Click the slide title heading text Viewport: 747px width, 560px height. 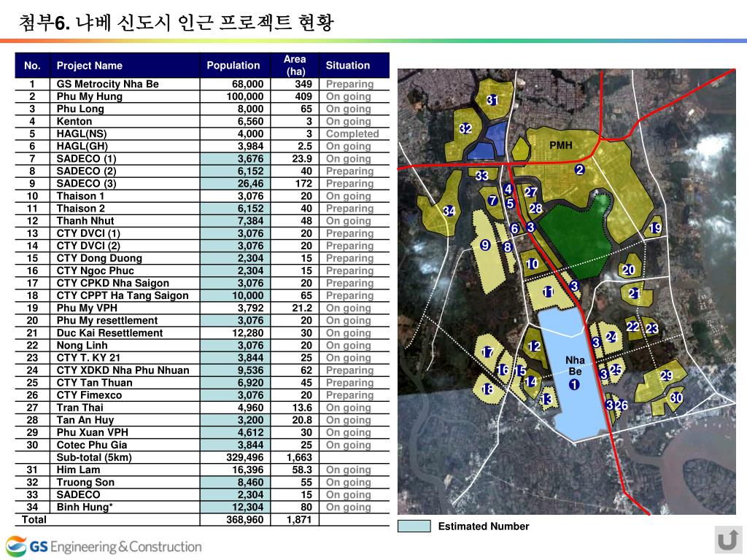pos(177,23)
